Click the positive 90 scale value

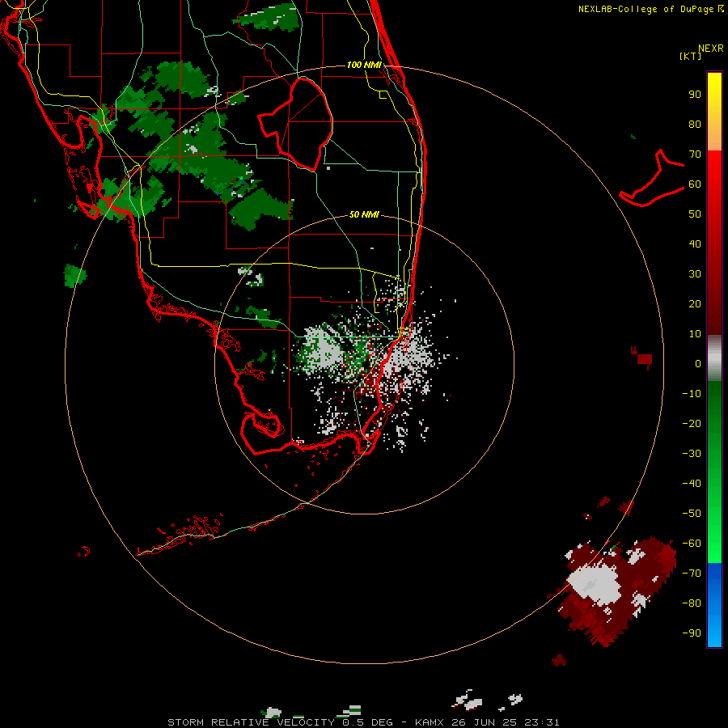click(695, 95)
